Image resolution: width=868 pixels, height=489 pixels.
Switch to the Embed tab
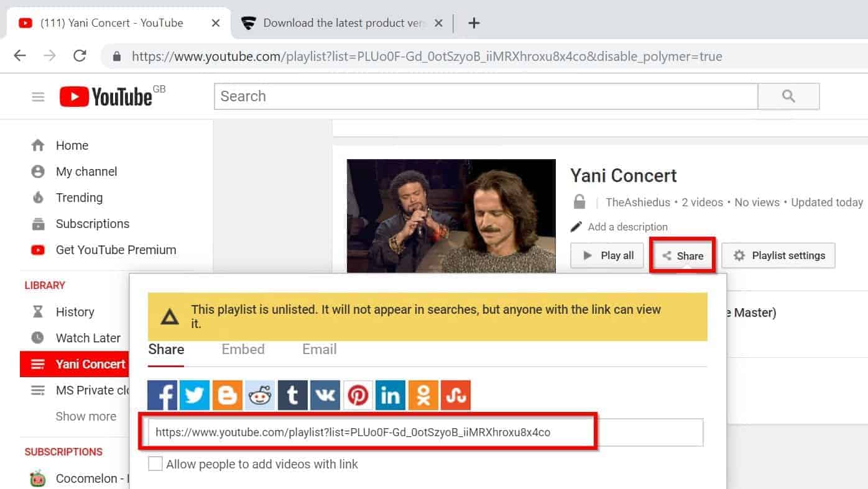tap(242, 349)
